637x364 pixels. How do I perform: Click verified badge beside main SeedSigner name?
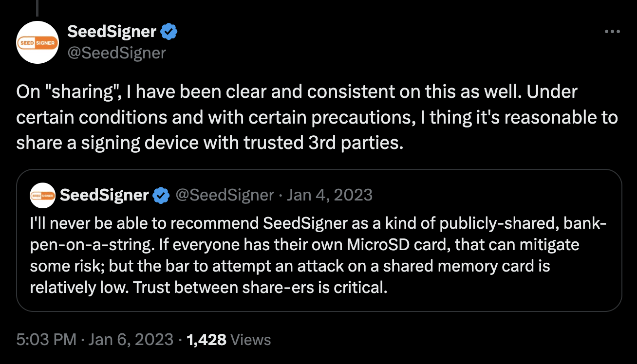click(169, 32)
